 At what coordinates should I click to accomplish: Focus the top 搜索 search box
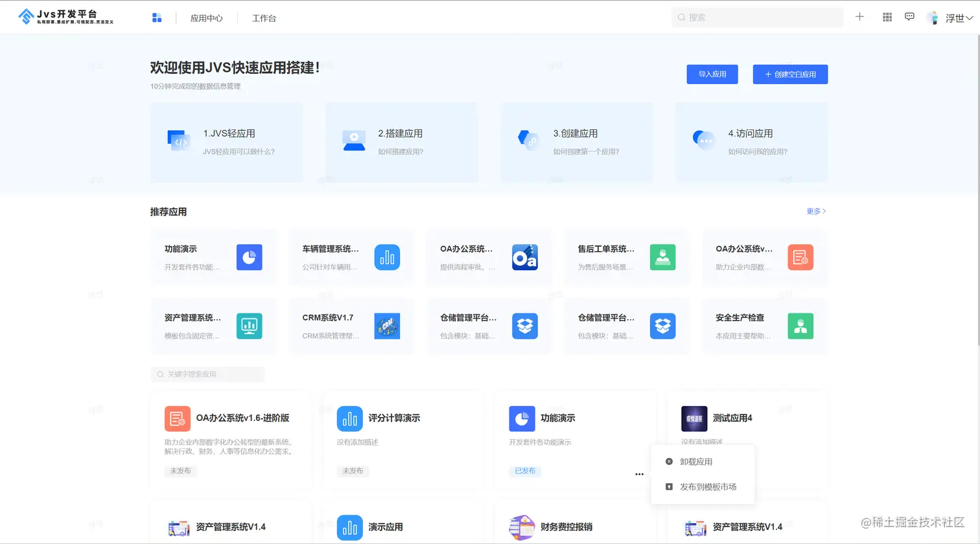click(x=757, y=17)
